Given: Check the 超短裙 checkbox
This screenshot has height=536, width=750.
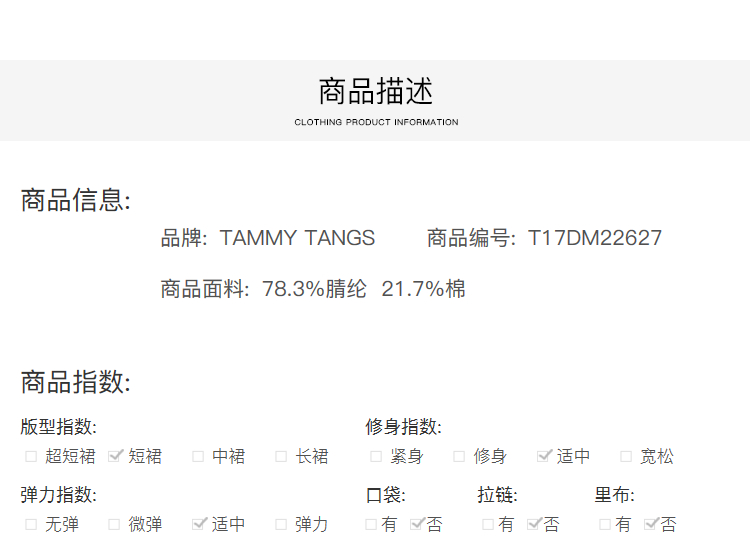Looking at the screenshot, I should tap(31, 456).
